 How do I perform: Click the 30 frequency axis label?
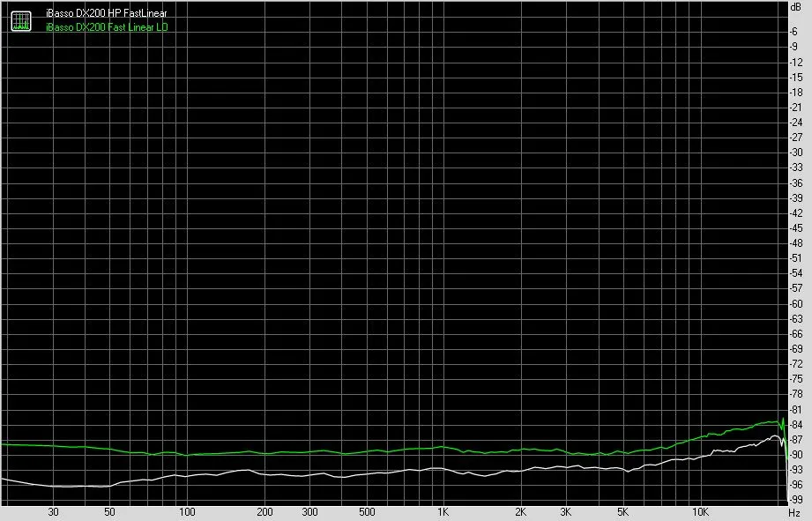[x=53, y=512]
